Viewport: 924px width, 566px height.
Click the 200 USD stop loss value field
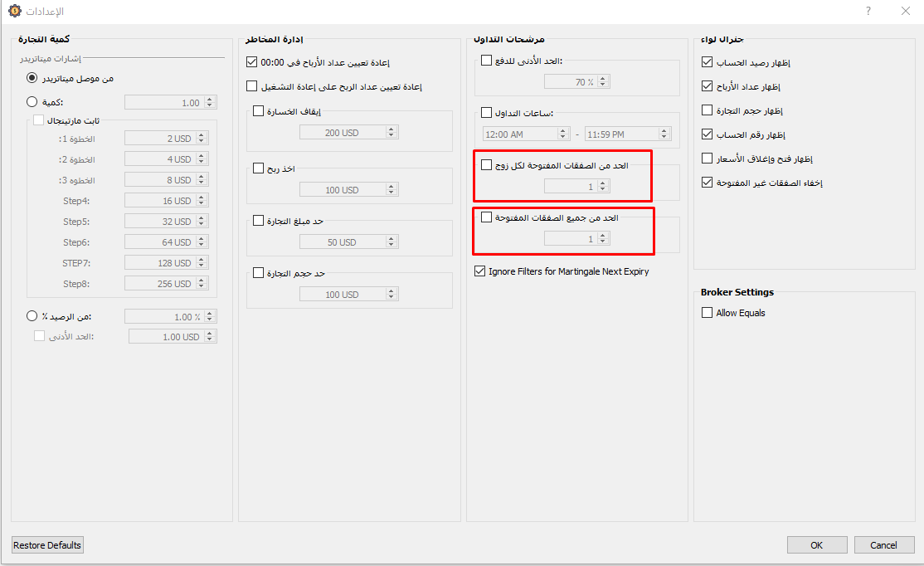(341, 133)
